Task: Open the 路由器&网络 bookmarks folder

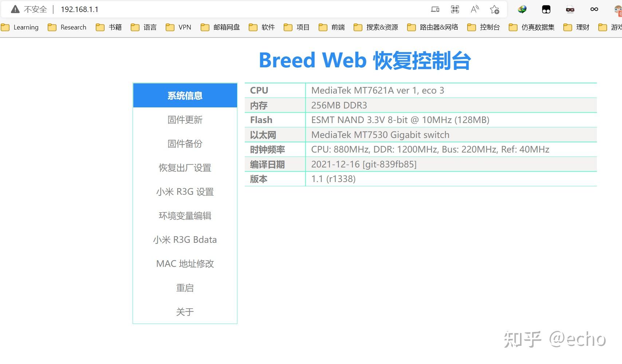Action: click(x=433, y=27)
